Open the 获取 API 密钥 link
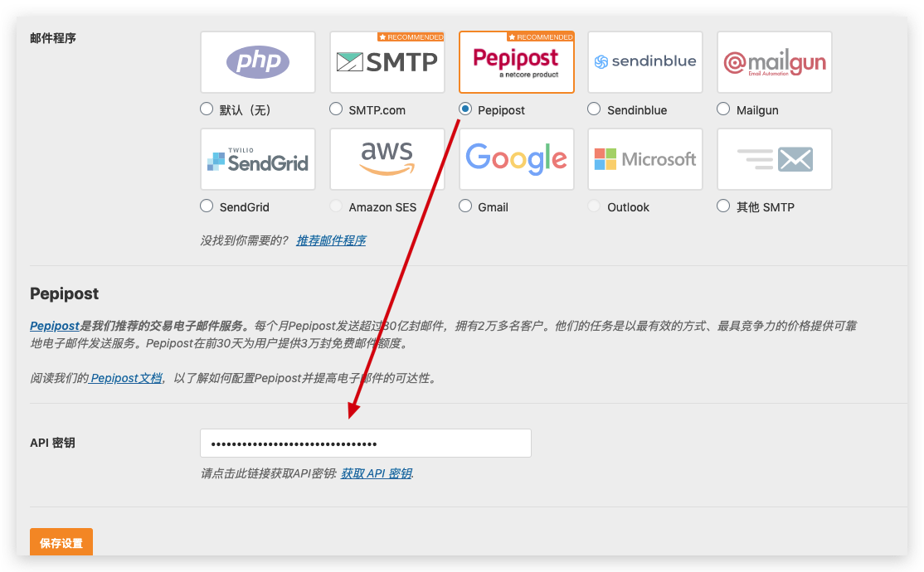Image resolution: width=924 pixels, height=572 pixels. click(x=376, y=473)
